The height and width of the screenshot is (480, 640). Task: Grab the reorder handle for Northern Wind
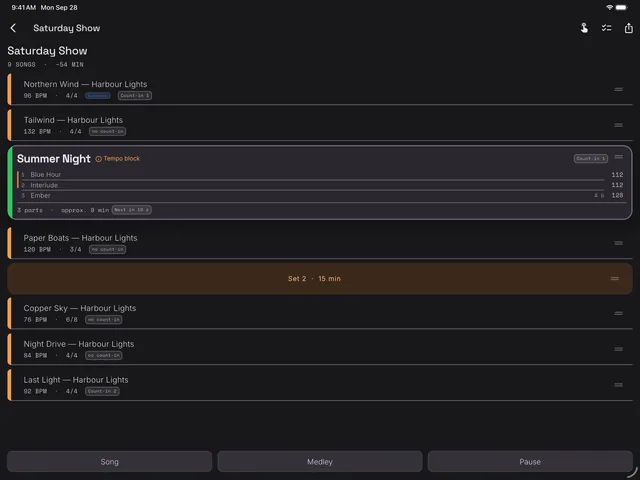pos(618,89)
